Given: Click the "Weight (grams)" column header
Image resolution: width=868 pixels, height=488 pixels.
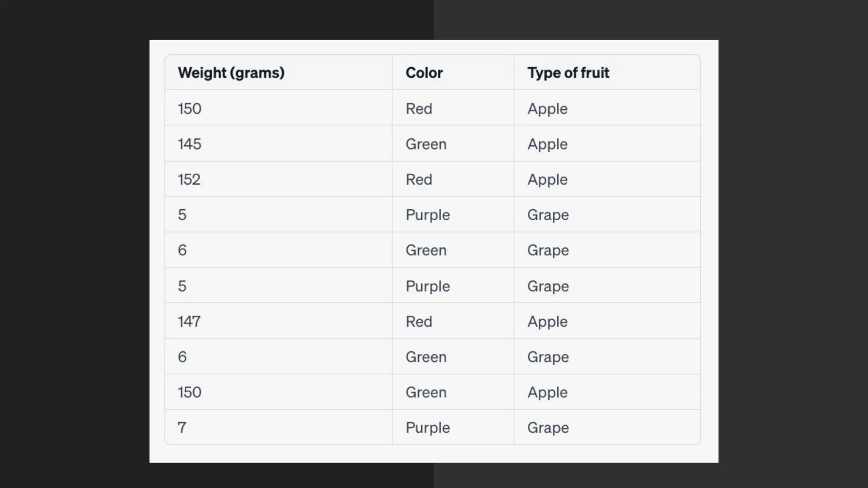Looking at the screenshot, I should pyautogui.click(x=231, y=73).
